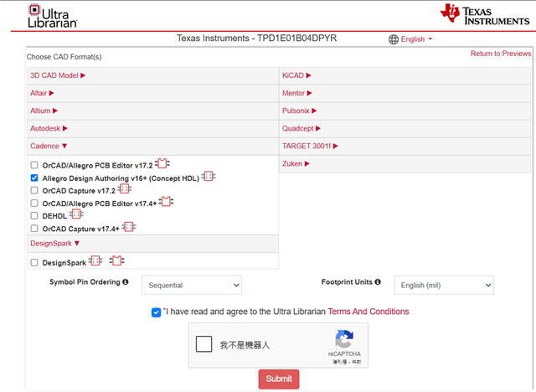
Task: Tick the reCAPTCHA robot checkbox
Action: 204,343
